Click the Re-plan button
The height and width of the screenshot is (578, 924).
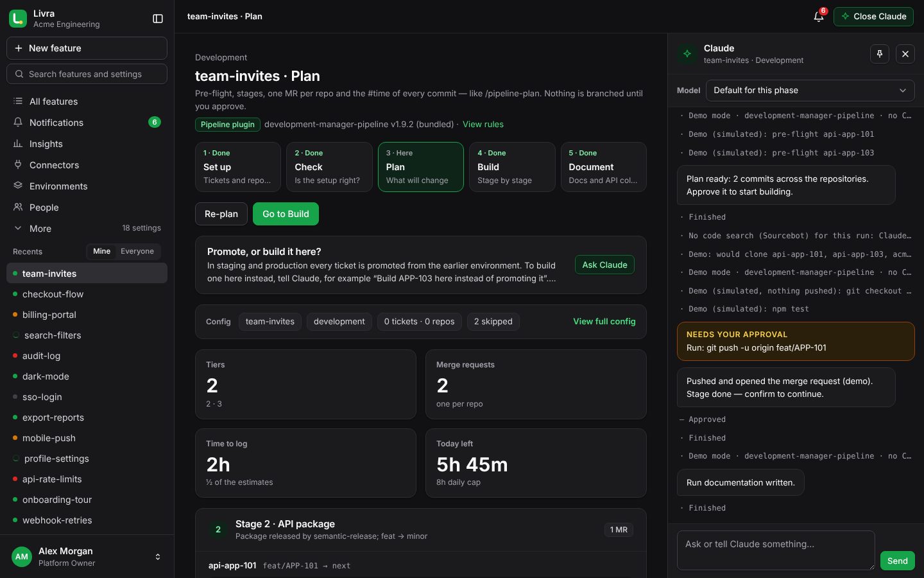click(x=221, y=214)
